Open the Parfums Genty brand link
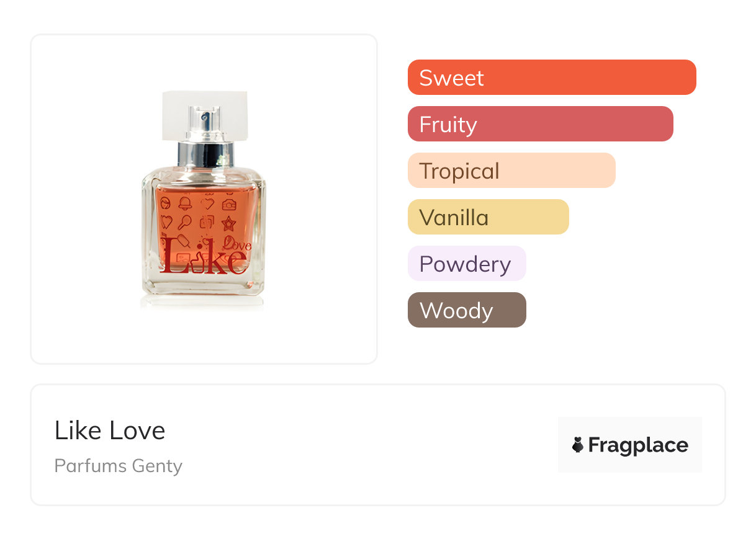The height and width of the screenshot is (536, 756). coord(118,466)
